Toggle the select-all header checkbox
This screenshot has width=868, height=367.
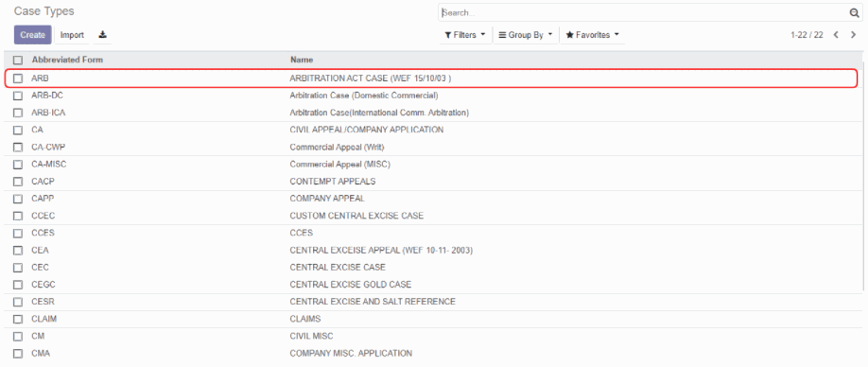[x=18, y=60]
